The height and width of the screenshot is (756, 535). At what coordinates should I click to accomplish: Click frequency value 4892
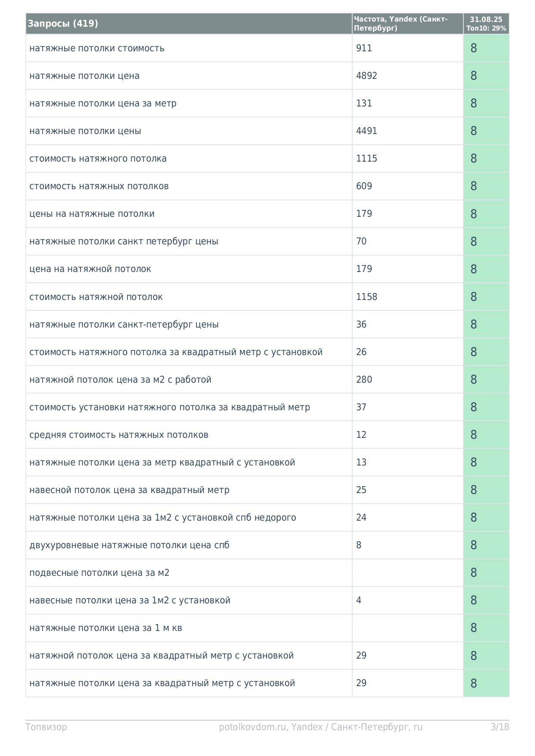pyautogui.click(x=366, y=76)
